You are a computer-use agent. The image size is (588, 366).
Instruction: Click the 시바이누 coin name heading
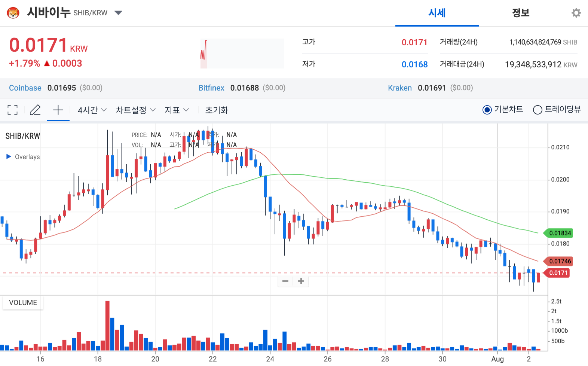(49, 12)
